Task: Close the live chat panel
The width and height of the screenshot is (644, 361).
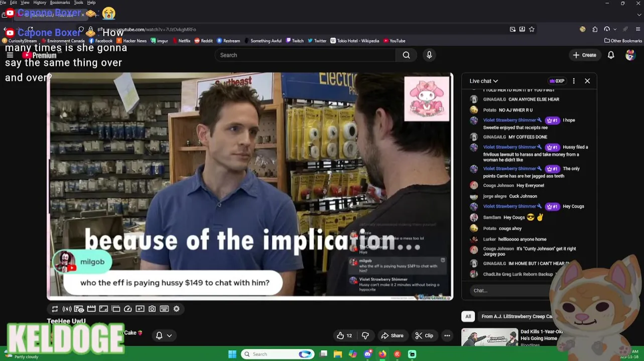Action: tap(587, 81)
